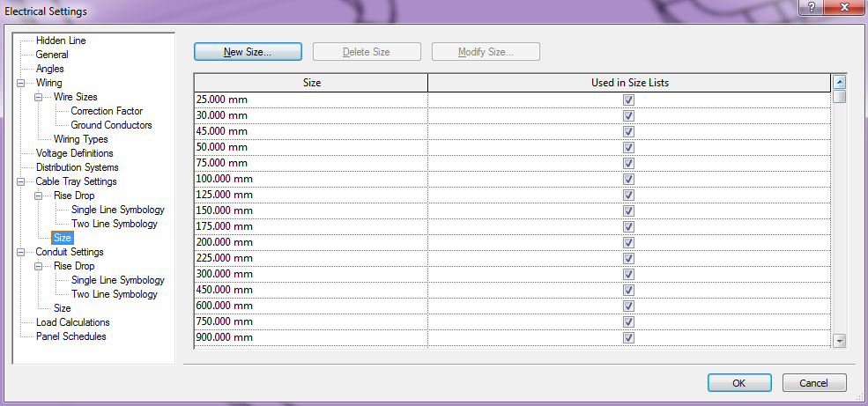Open Load Calculations settings
The image size is (868, 406).
[x=73, y=322]
